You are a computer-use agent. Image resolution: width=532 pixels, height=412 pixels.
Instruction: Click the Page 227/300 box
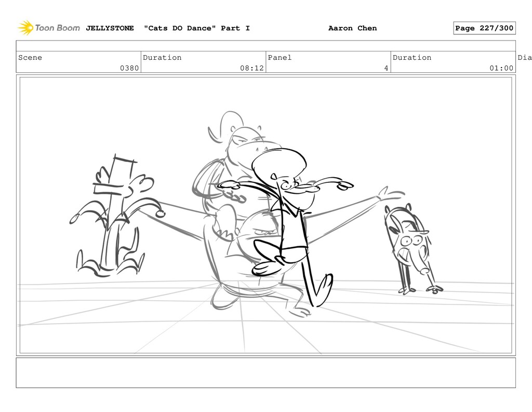tap(484, 28)
